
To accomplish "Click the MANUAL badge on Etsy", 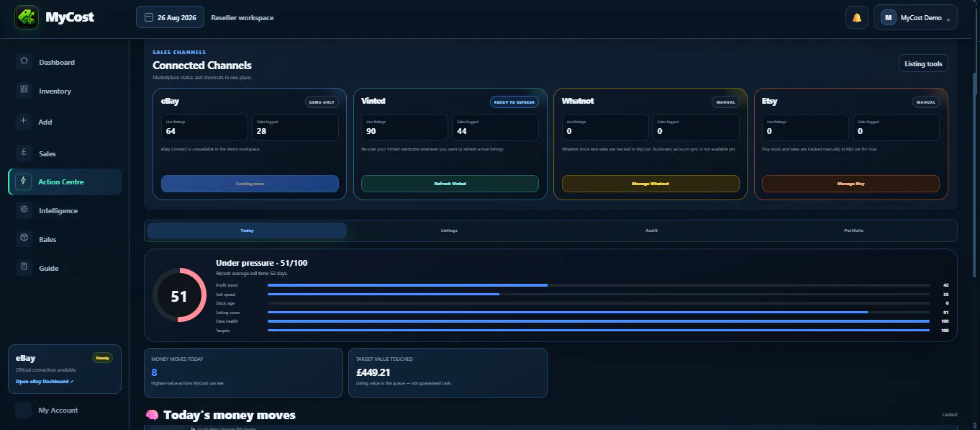I will (926, 102).
